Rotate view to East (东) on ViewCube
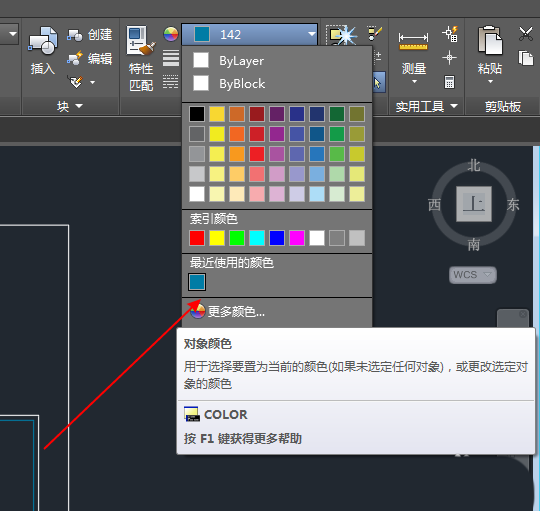The height and width of the screenshot is (511, 540). [513, 205]
